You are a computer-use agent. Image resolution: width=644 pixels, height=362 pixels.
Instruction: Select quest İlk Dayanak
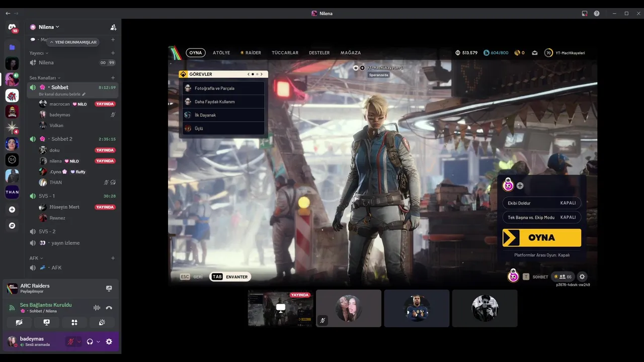[223, 115]
